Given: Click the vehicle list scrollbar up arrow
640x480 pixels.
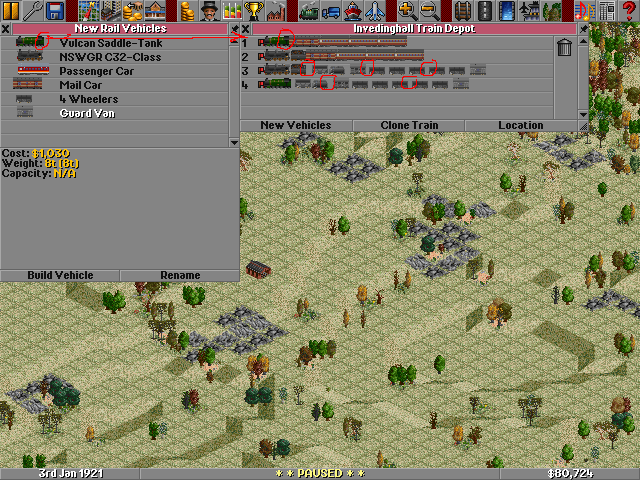Looking at the screenshot, I should tap(234, 40).
